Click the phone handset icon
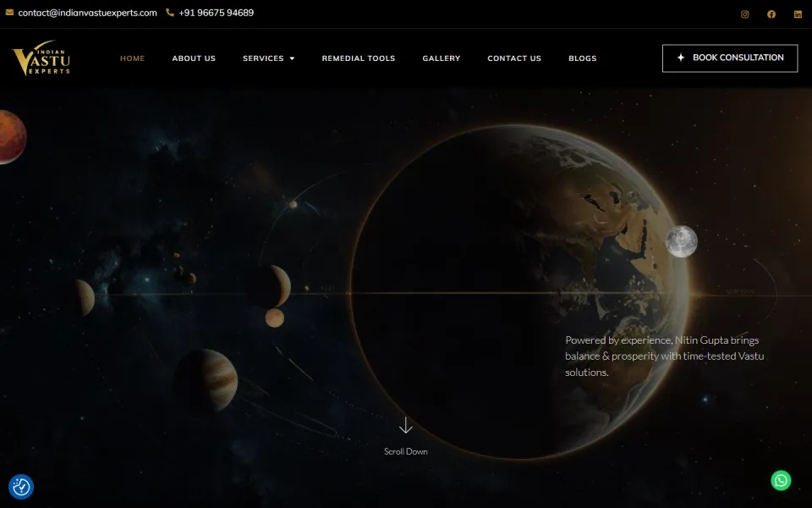 (x=170, y=13)
